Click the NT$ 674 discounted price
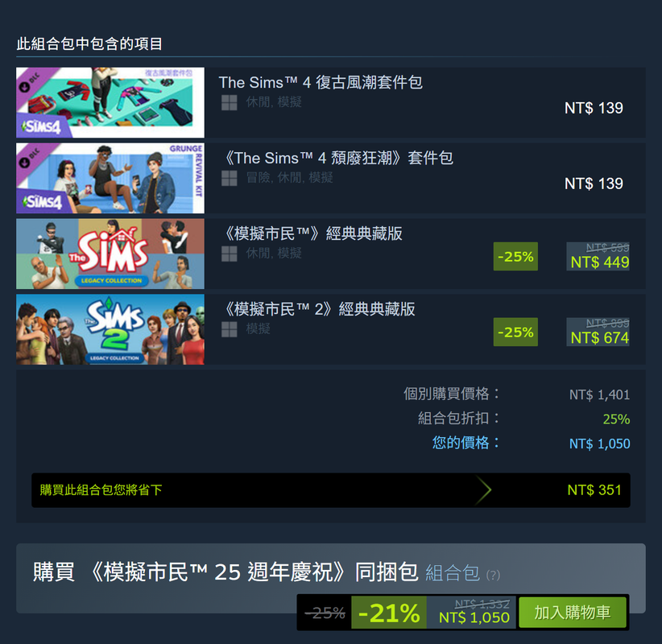Screen dimensions: 662x644 (599, 337)
